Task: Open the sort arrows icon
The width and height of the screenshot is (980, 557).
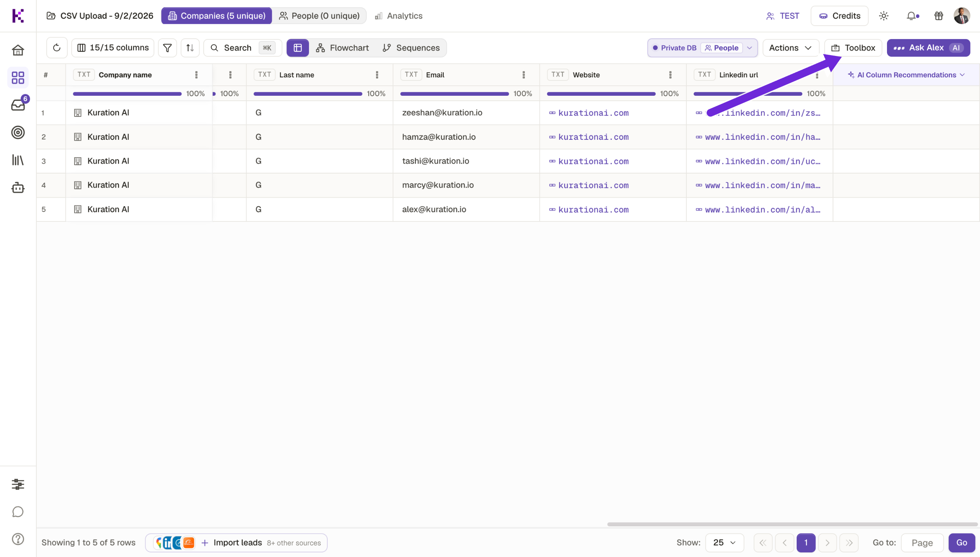Action: point(190,48)
